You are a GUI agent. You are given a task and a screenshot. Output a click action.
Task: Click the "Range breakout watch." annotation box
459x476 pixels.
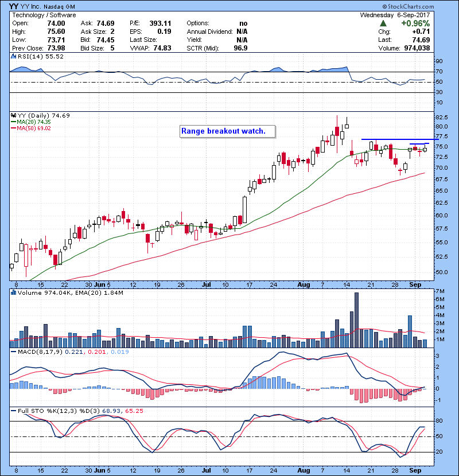coord(228,131)
